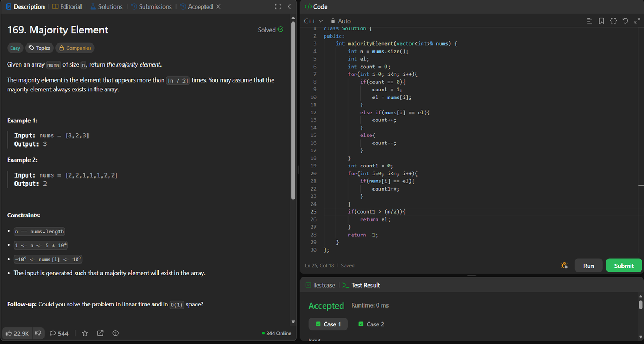Click the bookmark icon in code toolbar
Viewport: 644px width, 344px height.
tap(601, 21)
